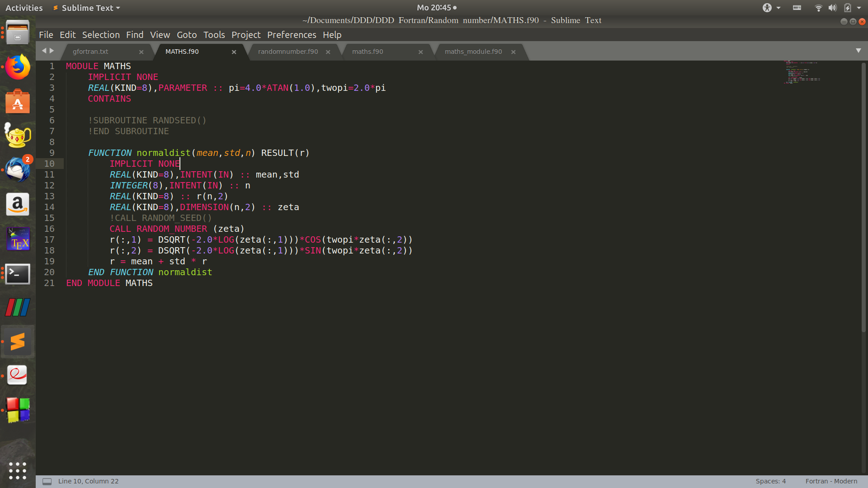Change syntax from Fortran - Modern
Viewport: 868px width, 488px height.
tap(831, 481)
